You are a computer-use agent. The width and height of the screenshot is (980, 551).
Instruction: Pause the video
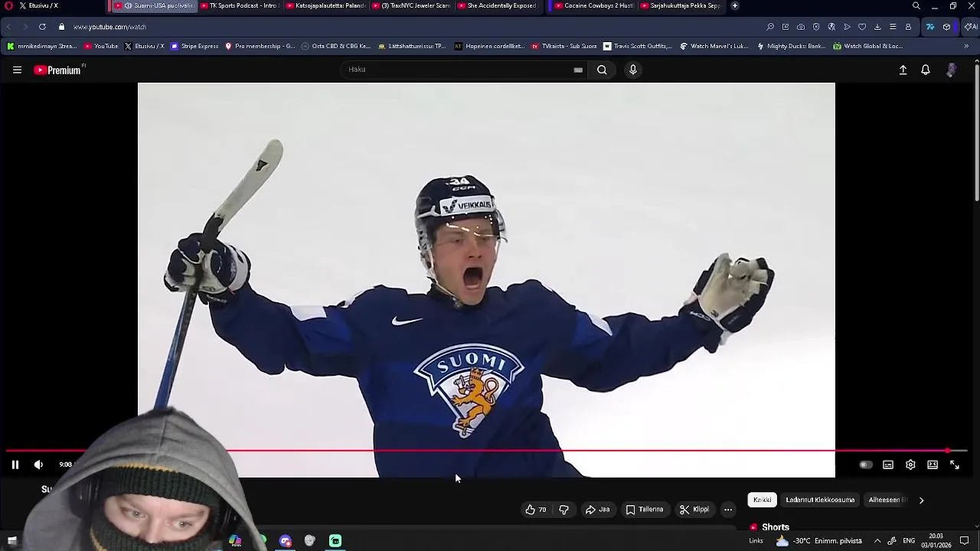click(x=15, y=465)
